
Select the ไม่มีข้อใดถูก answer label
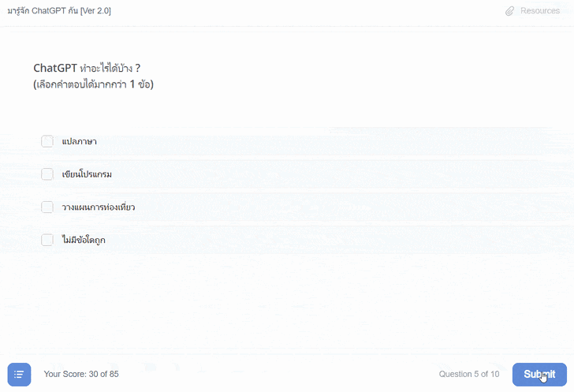tap(84, 241)
